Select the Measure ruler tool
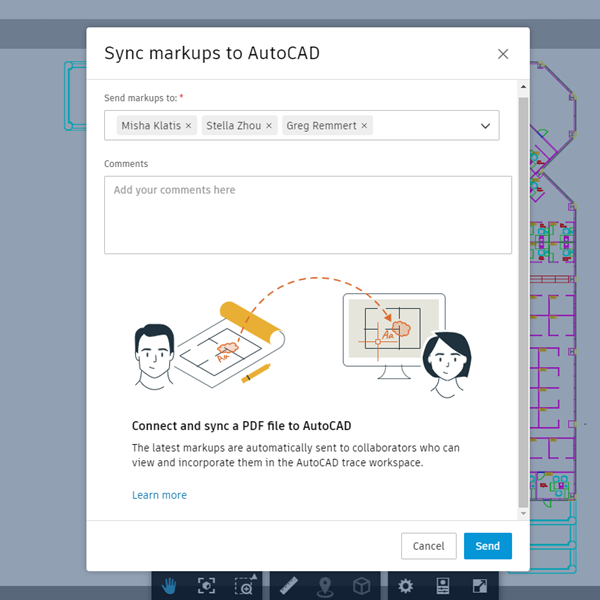Viewport: 600px width, 600px height. 289,585
